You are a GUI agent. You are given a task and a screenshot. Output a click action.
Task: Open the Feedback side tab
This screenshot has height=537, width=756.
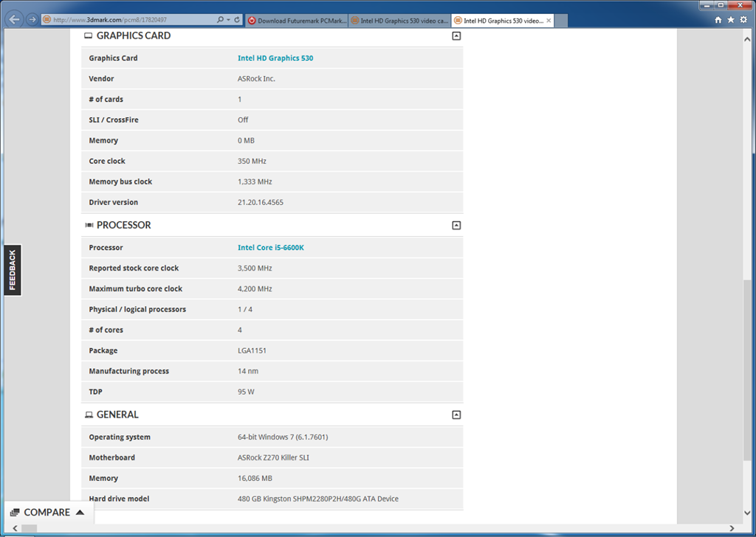(x=13, y=270)
